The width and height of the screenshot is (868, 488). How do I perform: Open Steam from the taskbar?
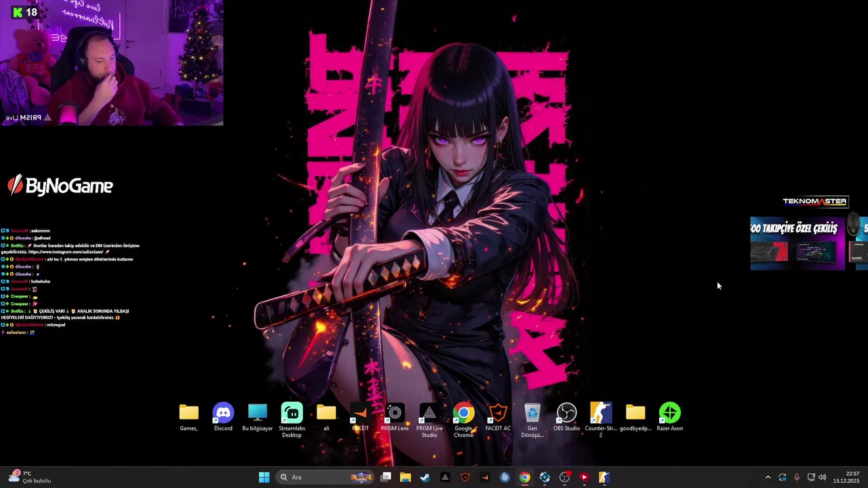tap(425, 477)
